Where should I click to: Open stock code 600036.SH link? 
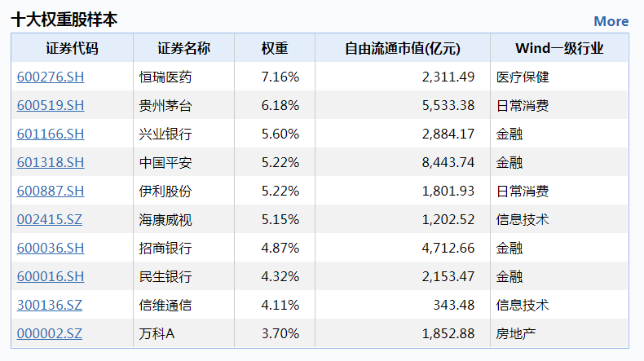coord(51,248)
